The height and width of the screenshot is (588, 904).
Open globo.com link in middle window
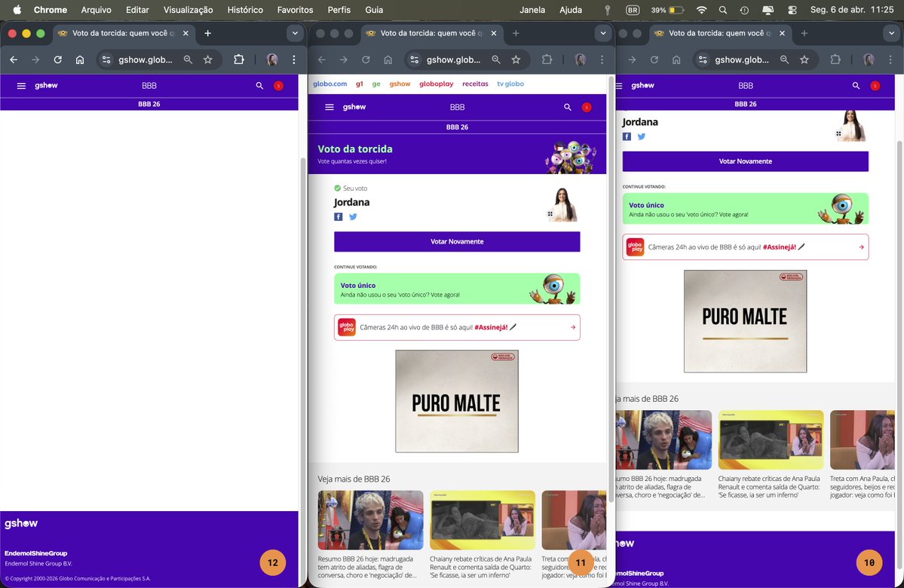pos(329,84)
